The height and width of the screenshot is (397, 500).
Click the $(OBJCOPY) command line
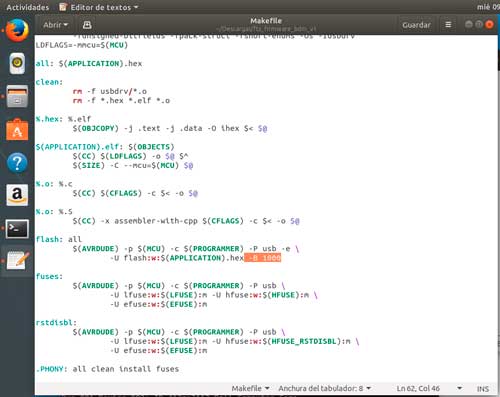tap(170, 128)
